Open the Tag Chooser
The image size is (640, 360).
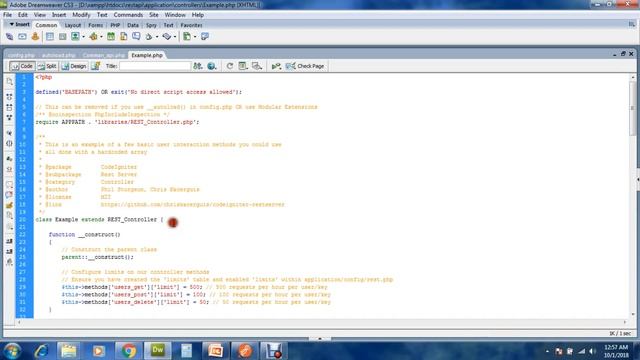pyautogui.click(x=205, y=37)
